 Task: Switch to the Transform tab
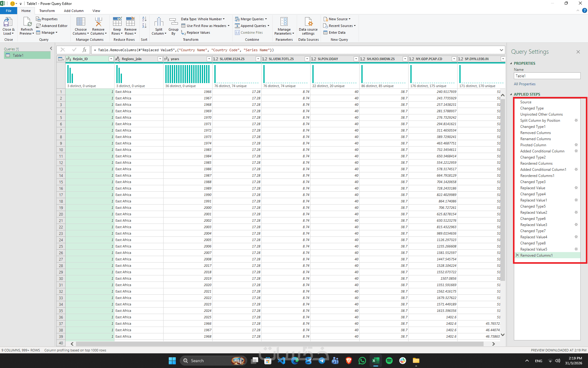coord(47,11)
